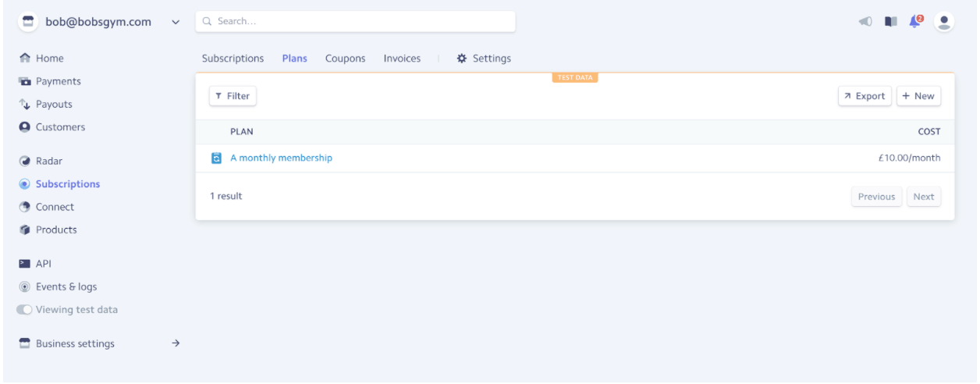
Task: Click the Viewing test data label
Action: pos(76,310)
